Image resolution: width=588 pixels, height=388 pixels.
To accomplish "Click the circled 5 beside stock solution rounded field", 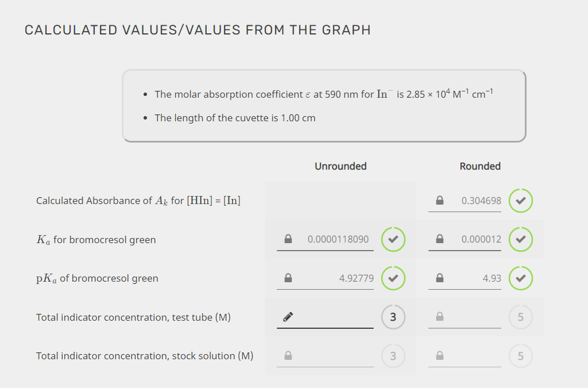I will [x=521, y=356].
